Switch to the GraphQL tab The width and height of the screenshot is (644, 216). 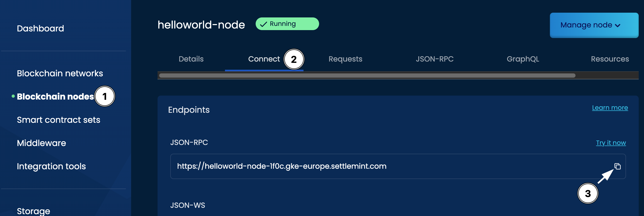click(x=523, y=59)
